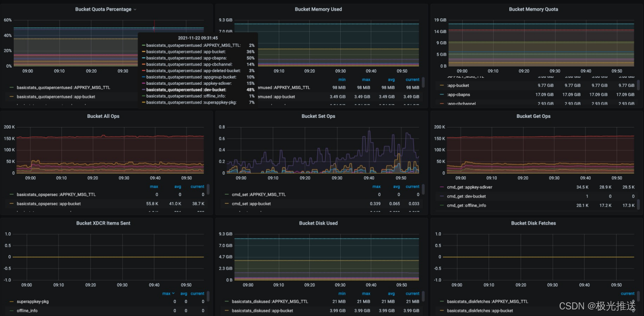Open the Bucket Disk Used panel title

pyautogui.click(x=318, y=223)
